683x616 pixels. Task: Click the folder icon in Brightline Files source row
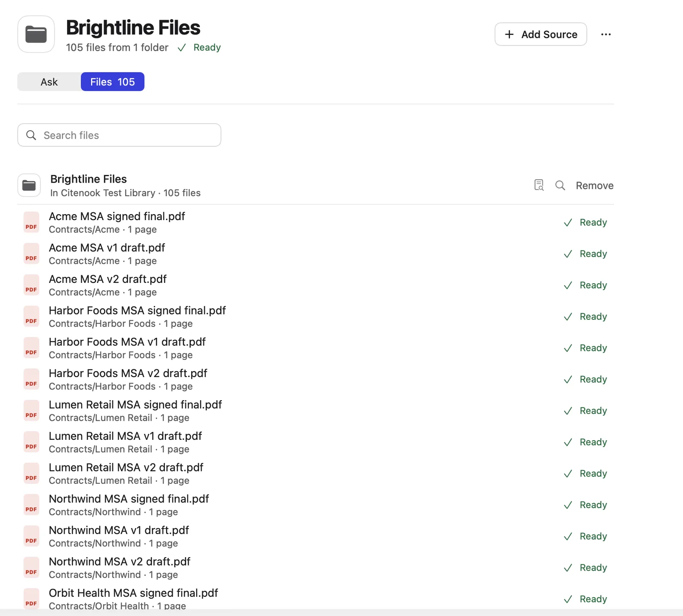click(29, 185)
